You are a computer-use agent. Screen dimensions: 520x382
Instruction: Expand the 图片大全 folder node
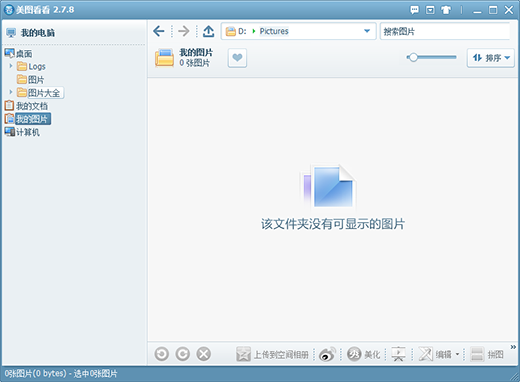[11, 92]
